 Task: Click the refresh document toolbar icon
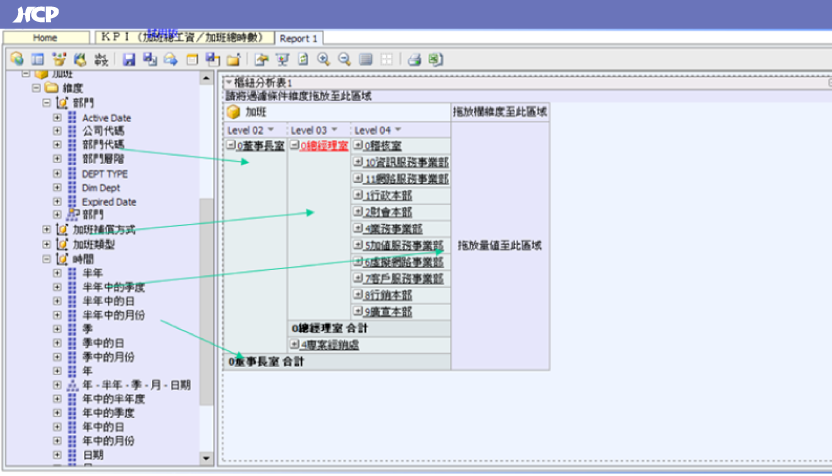click(302, 59)
